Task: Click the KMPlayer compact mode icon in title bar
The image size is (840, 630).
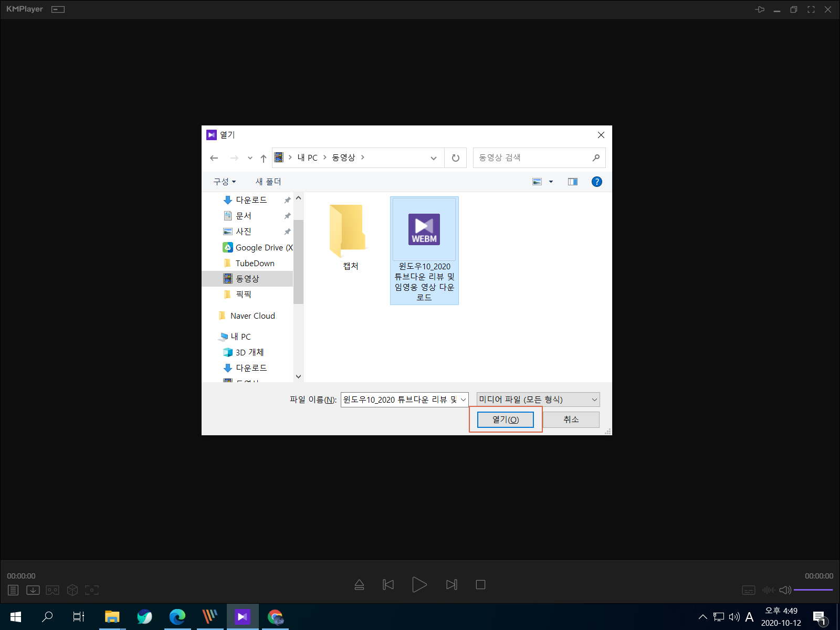Action: 58,9
